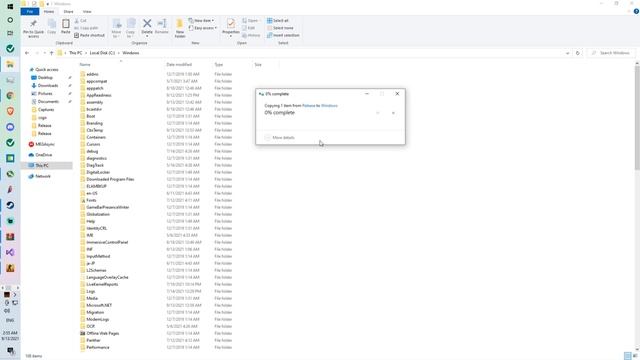Click Invert selection in the ribbon
Screen dimensions: 640x360
(x=283, y=36)
